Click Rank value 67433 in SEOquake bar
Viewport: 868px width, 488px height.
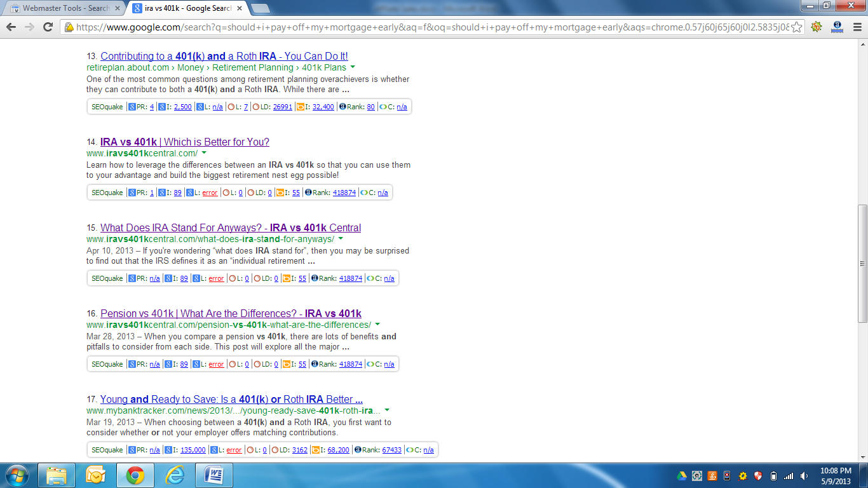(x=391, y=450)
